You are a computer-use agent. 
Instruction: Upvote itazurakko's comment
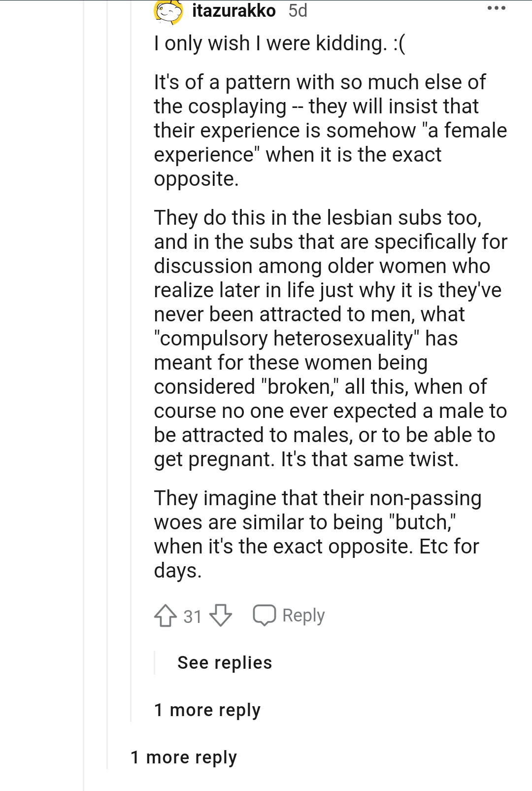coord(166,616)
